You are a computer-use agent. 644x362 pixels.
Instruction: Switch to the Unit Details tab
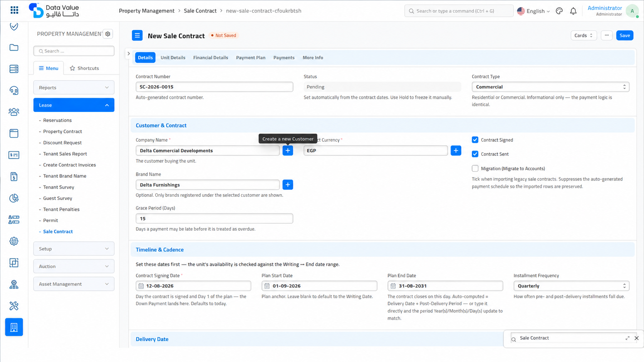[173, 58]
